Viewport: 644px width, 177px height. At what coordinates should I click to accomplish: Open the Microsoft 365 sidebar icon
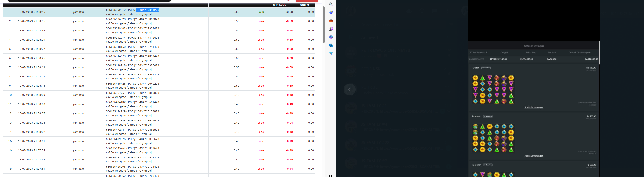point(331,37)
